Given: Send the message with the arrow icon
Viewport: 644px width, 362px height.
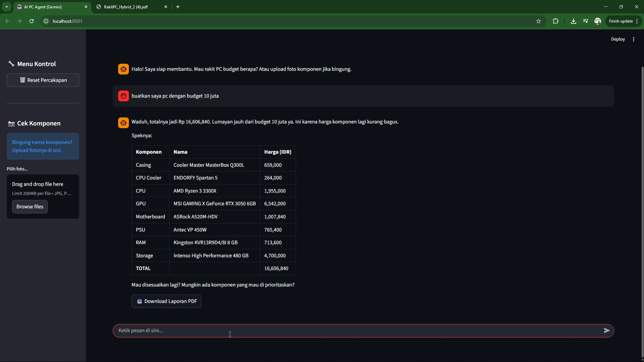Looking at the screenshot, I should pos(606,330).
